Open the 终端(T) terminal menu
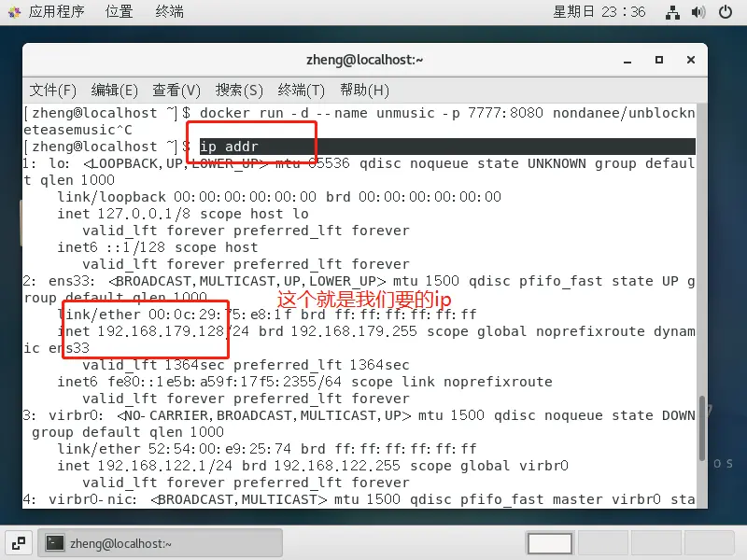This screenshot has width=747, height=560. tap(301, 90)
